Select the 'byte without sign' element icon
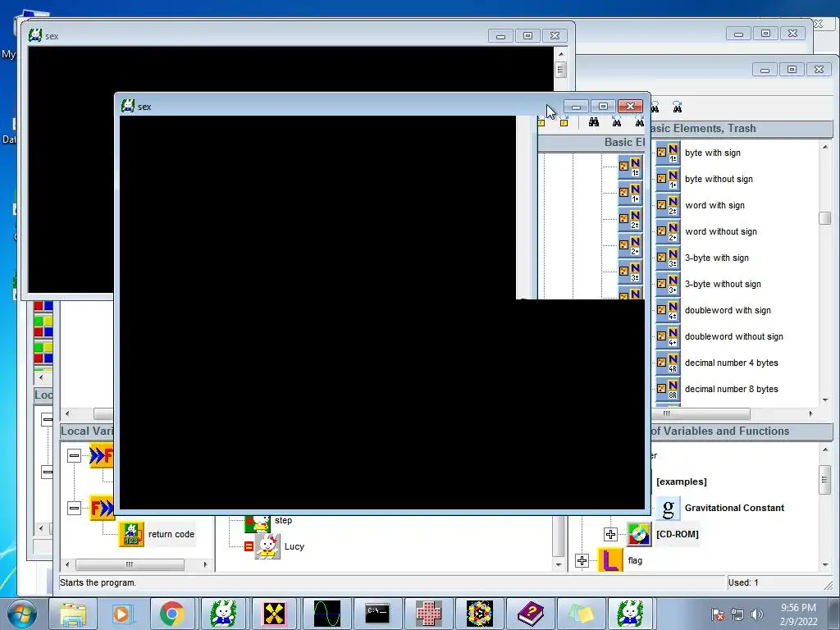This screenshot has height=630, width=840. (x=668, y=179)
